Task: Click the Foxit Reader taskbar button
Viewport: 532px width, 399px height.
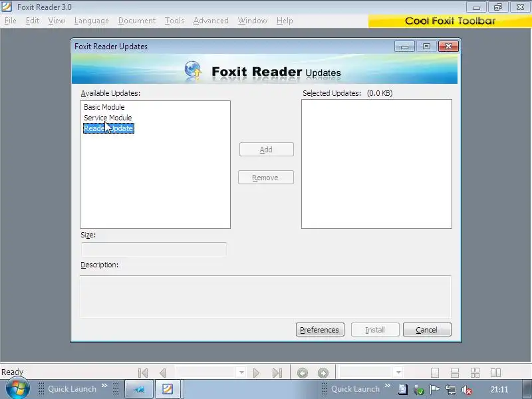Action: point(168,389)
